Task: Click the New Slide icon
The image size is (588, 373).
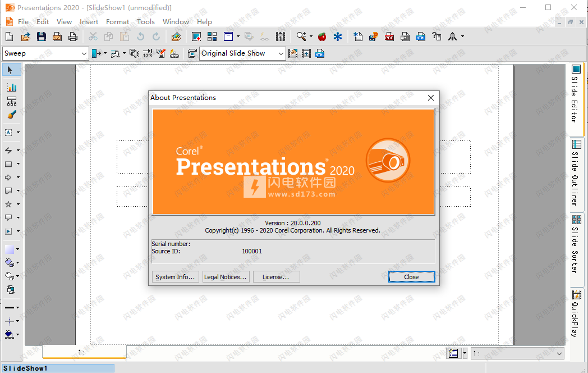Action: click(x=196, y=37)
